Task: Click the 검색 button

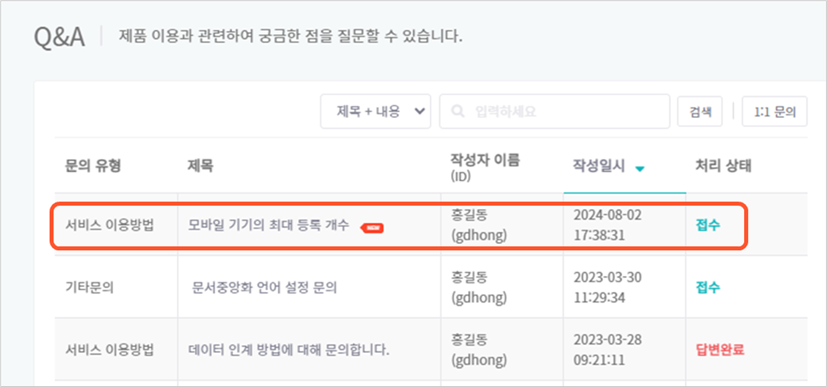Action: tap(700, 112)
